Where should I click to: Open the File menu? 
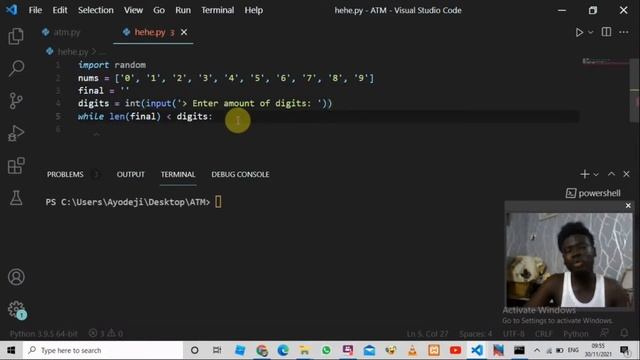(35, 10)
